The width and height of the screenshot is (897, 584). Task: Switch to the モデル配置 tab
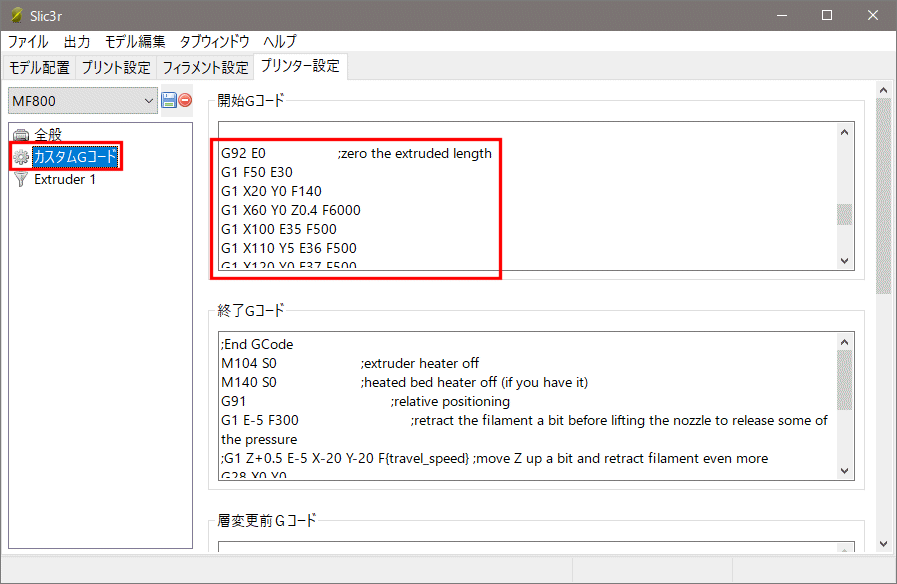tap(40, 68)
